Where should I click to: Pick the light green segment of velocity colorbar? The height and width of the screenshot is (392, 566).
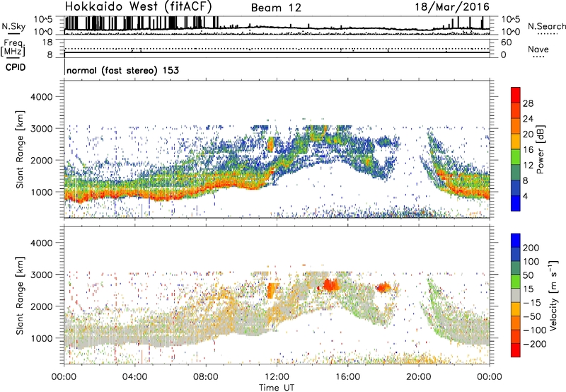(x=516, y=282)
